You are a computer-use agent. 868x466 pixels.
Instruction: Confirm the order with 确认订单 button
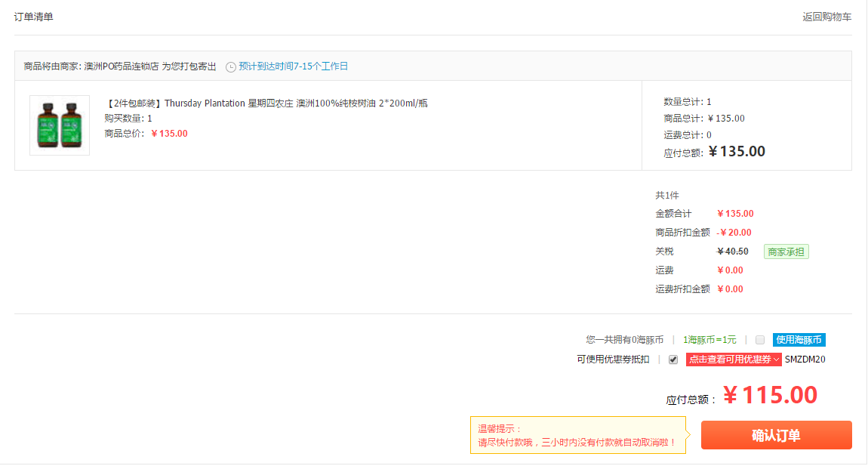(x=776, y=435)
